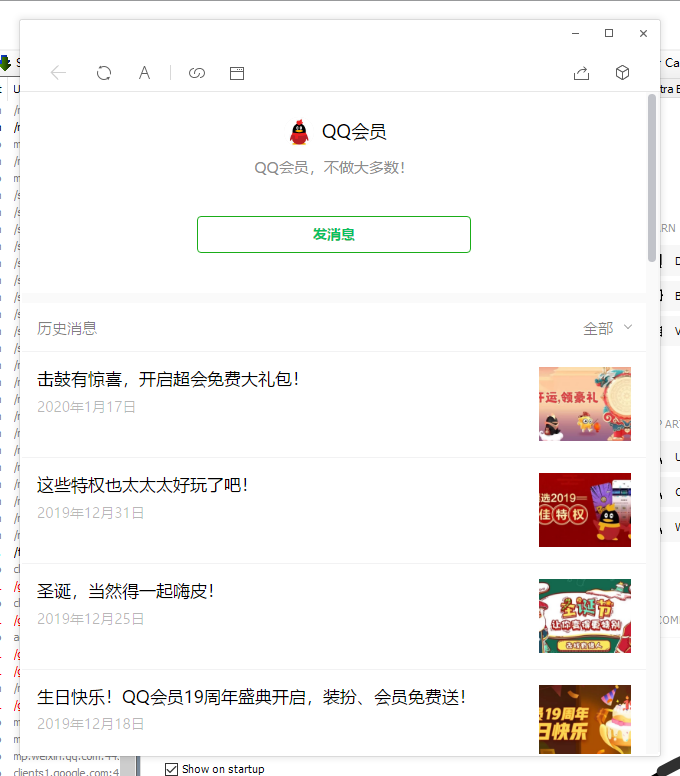This screenshot has height=776, width=680.
Task: Click the QQ会员 account title
Action: tap(354, 132)
